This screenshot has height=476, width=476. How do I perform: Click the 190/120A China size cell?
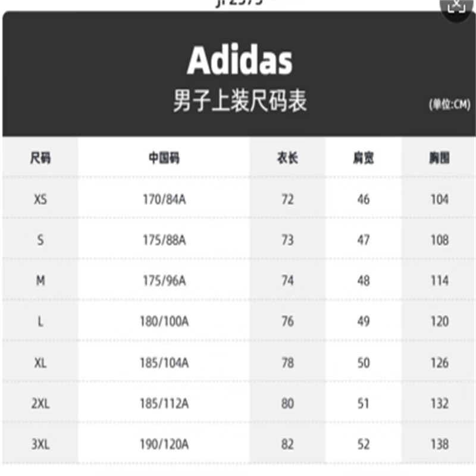point(164,444)
